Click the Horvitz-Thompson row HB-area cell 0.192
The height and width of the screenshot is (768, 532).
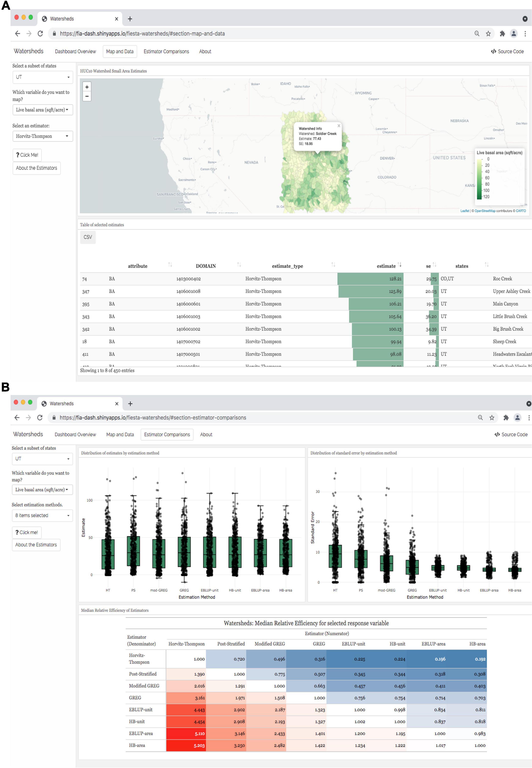click(x=467, y=659)
